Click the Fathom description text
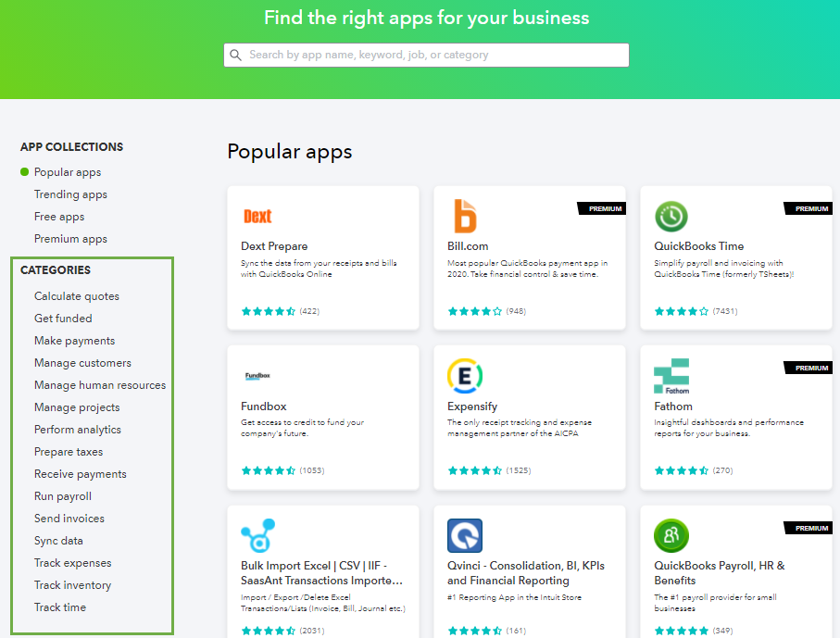The width and height of the screenshot is (840, 638). (729, 428)
